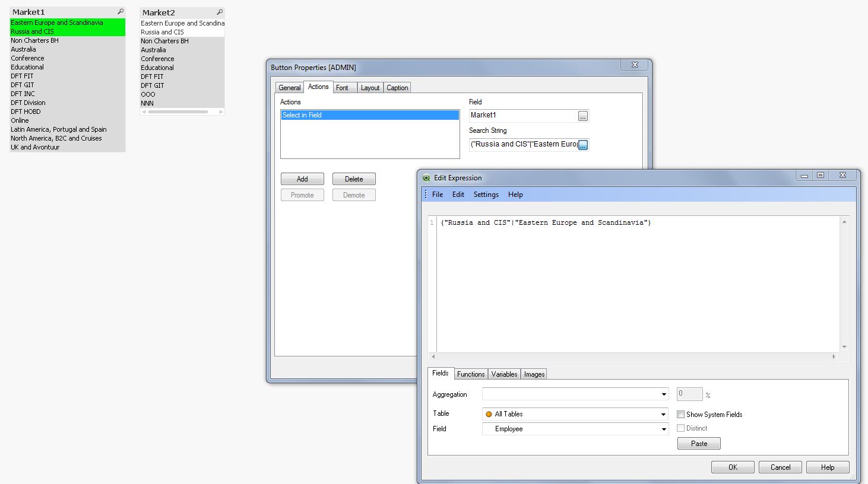
Task: Select Eastern Europe and Scandinavia in Market1
Action: click(x=68, y=23)
